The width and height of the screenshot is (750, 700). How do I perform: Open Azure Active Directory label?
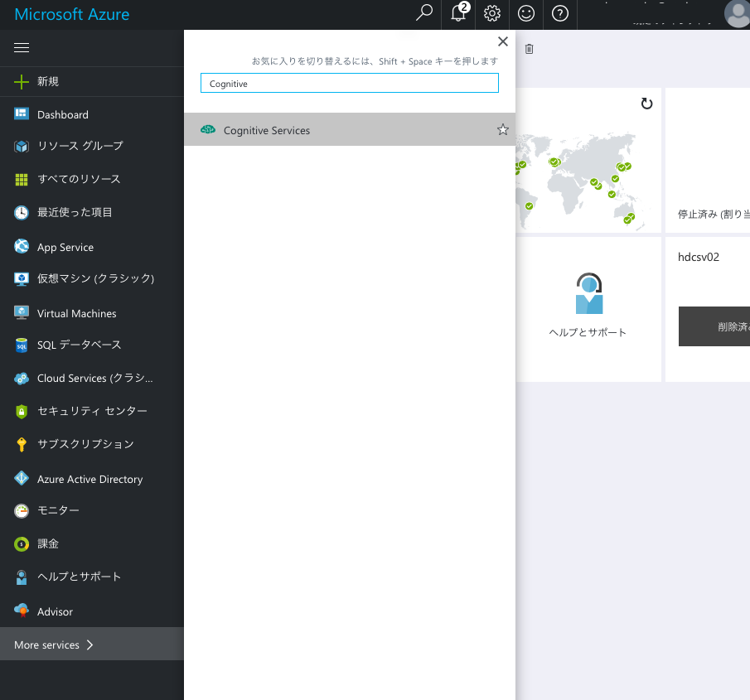[x=90, y=480]
